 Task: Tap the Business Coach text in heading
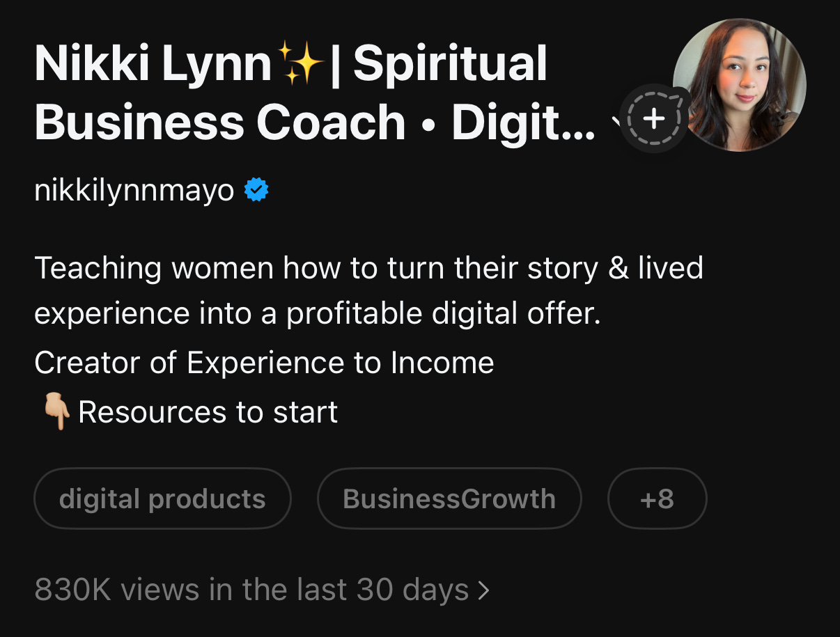pyautogui.click(x=220, y=124)
